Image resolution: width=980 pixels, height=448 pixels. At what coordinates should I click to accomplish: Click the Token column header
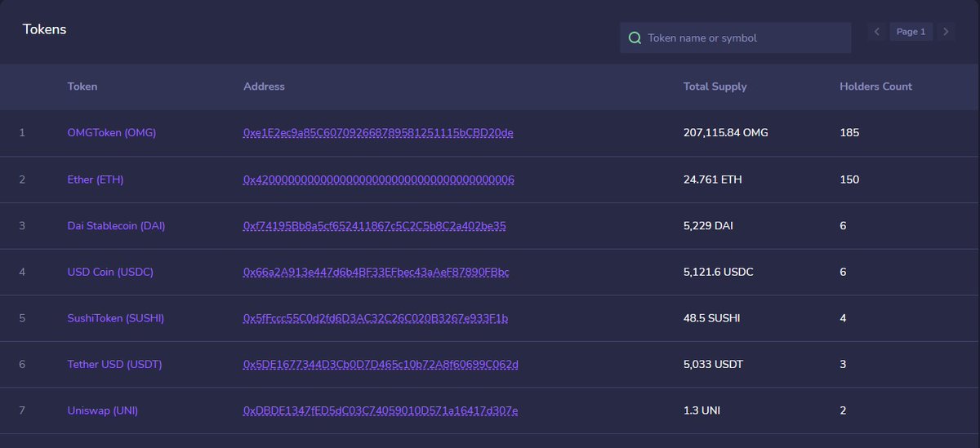click(82, 86)
